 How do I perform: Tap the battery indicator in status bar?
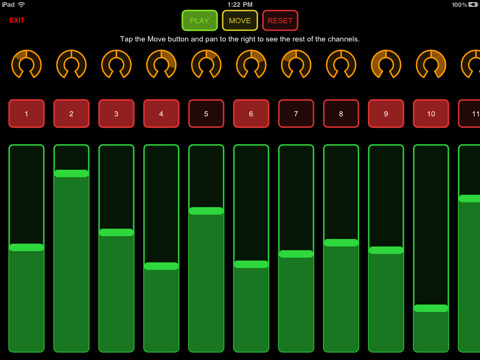pos(473,5)
